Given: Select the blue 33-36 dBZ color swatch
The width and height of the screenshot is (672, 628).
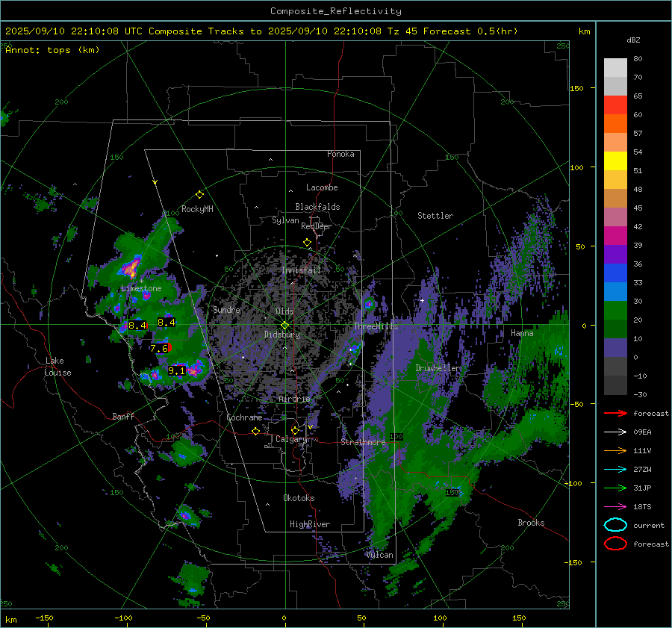Looking at the screenshot, I should [x=615, y=273].
